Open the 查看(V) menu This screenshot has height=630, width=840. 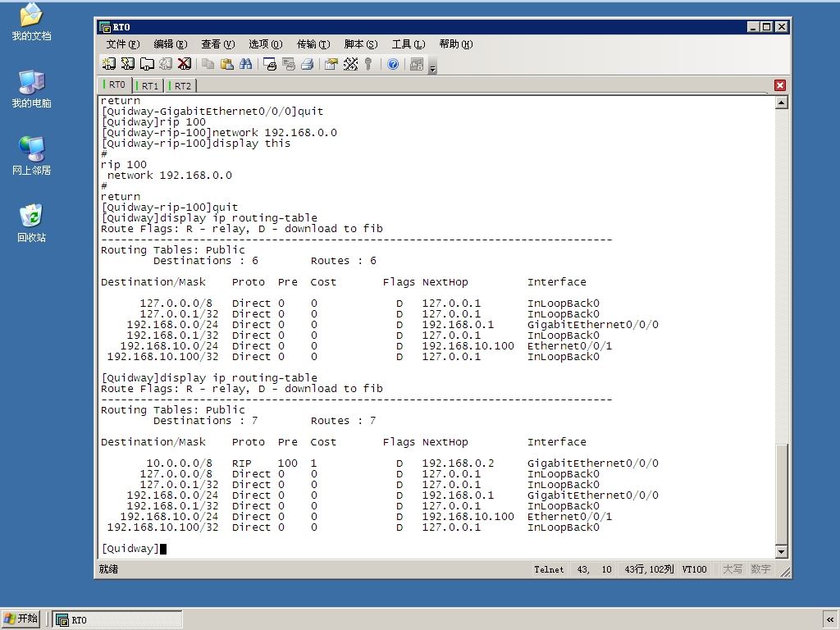218,44
